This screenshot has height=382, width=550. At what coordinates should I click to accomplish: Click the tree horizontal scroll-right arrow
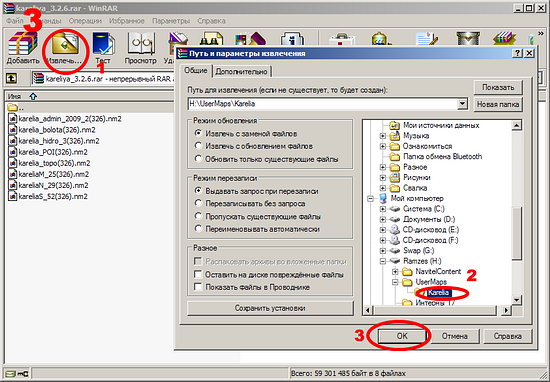tap(506, 310)
